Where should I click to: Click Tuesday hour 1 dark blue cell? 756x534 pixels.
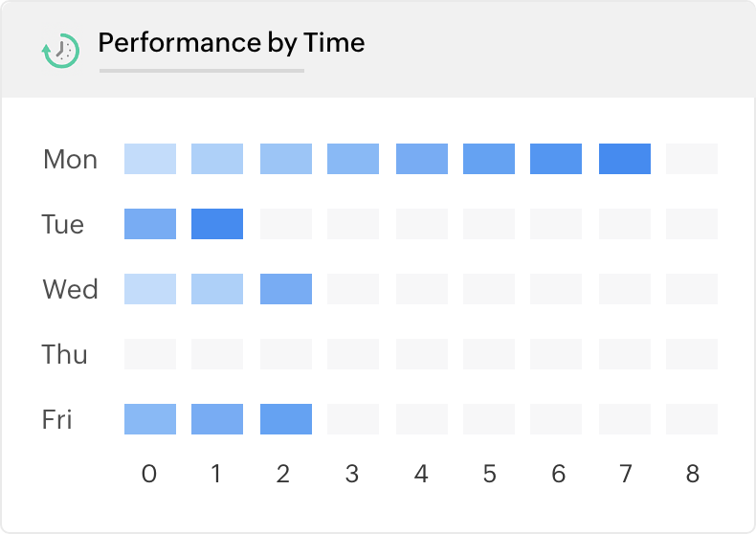click(217, 224)
